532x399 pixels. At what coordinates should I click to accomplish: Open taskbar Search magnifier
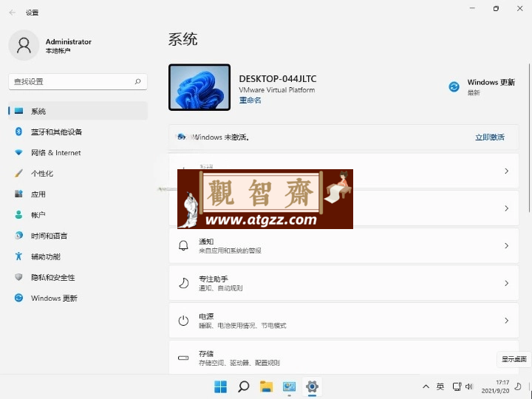(244, 386)
